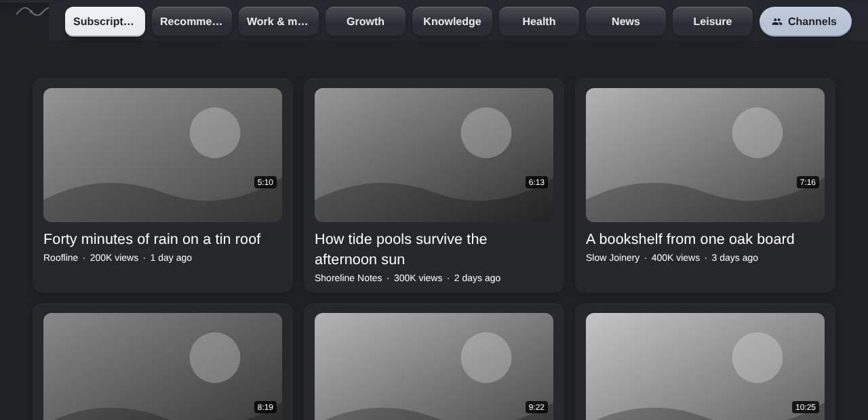Open the Shoreline Notes channel name
Image resolution: width=868 pixels, height=420 pixels.
coord(348,278)
